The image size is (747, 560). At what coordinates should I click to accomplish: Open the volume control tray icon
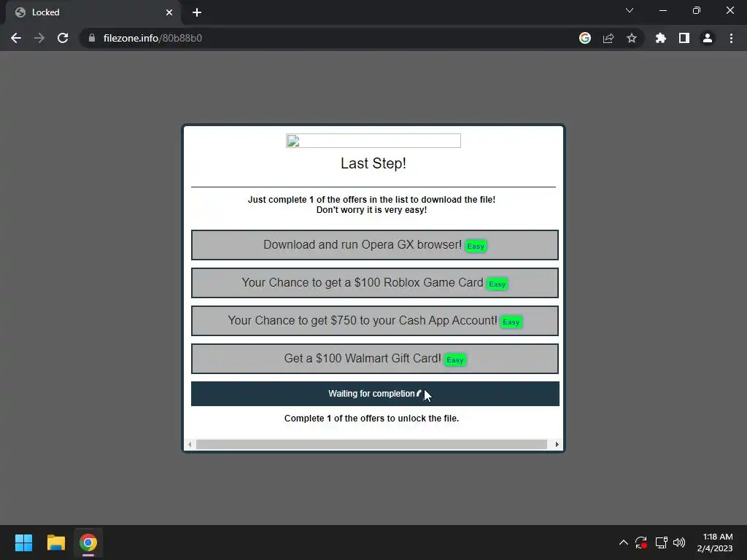click(x=679, y=542)
